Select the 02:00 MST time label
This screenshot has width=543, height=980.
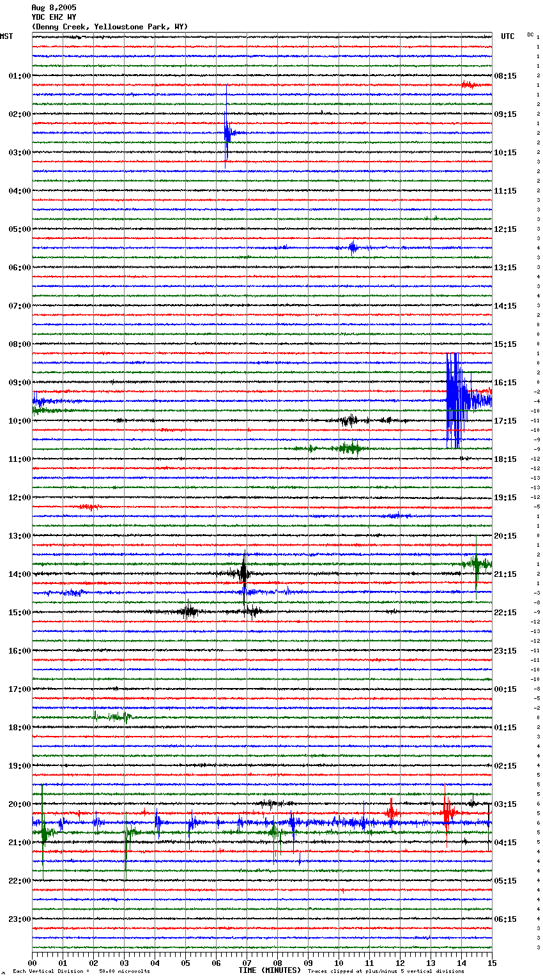click(20, 114)
